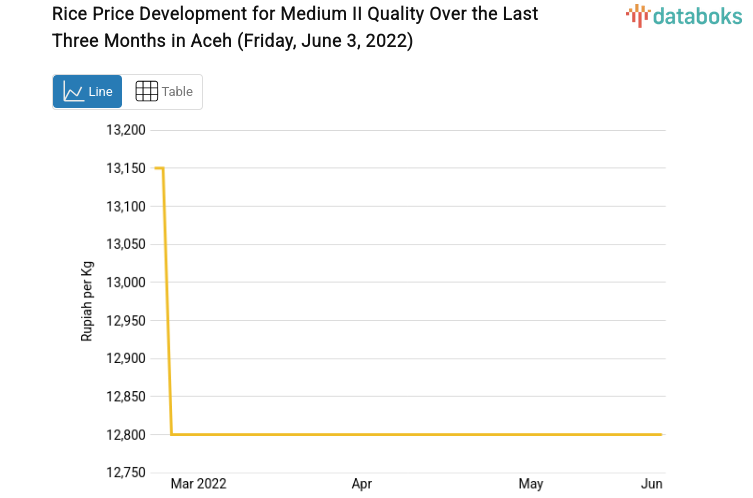
Task: Click the yellow line above May
Action: click(531, 434)
